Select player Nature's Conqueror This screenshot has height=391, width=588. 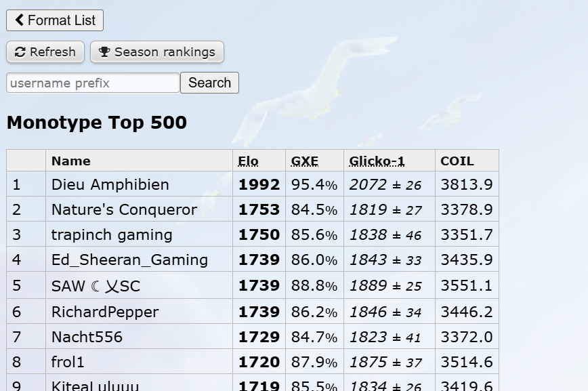(124, 210)
